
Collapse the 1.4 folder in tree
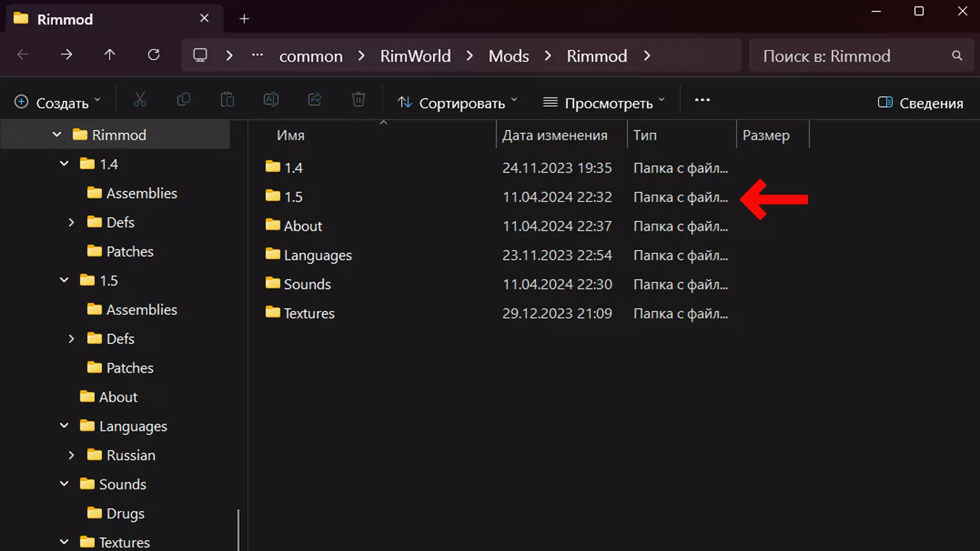click(x=64, y=164)
